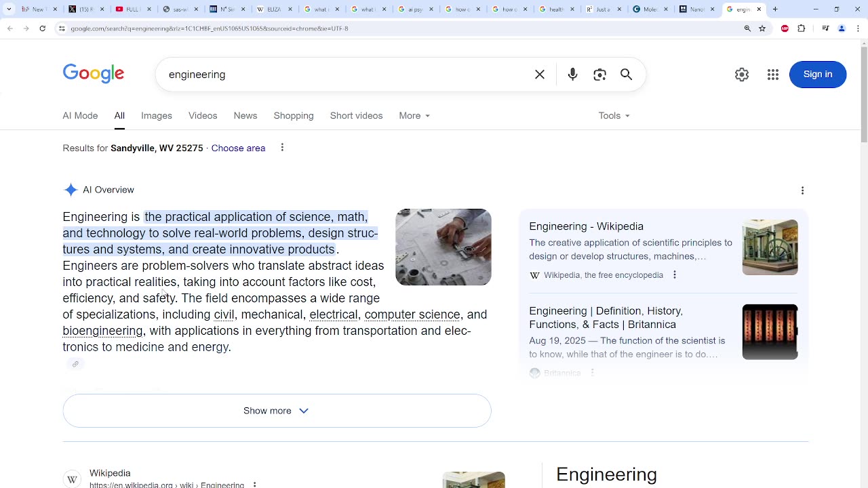This screenshot has width=868, height=488.
Task: Open Google quick settings gear icon
Action: click(742, 75)
